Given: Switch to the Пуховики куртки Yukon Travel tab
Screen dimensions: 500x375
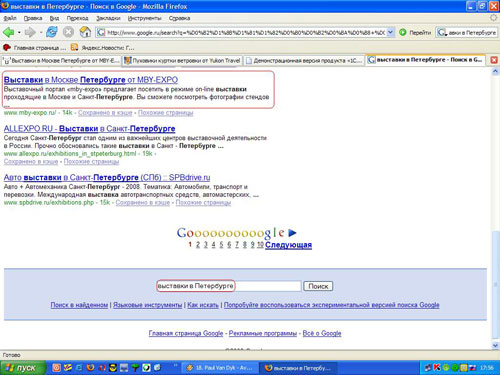Looking at the screenshot, I should (x=182, y=60).
